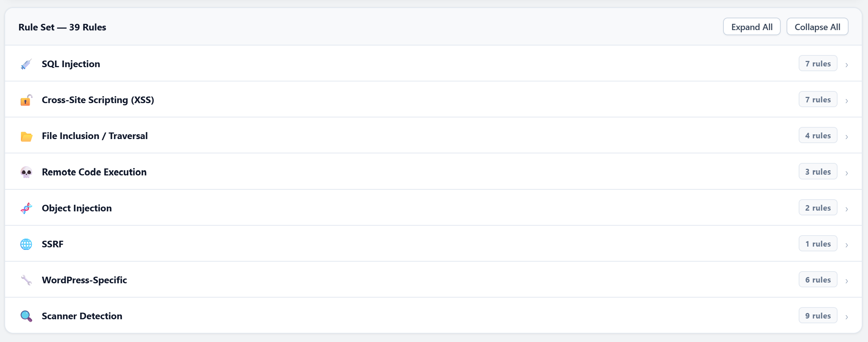Click the magnifying glass icon for Scanner Detection
868x342 pixels.
[x=26, y=316]
